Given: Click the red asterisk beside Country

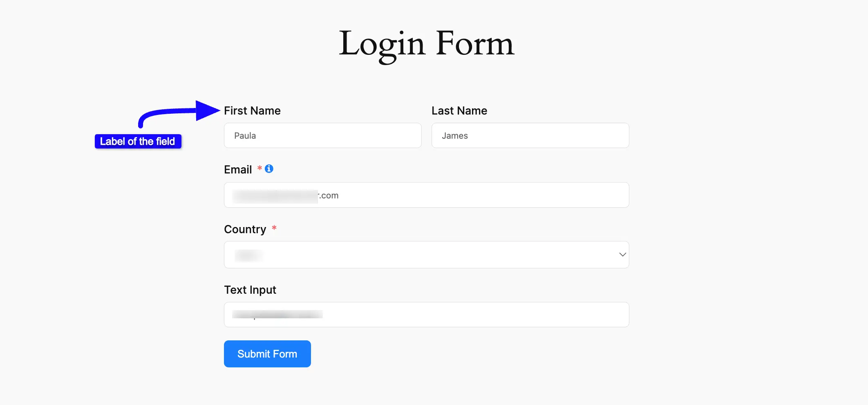Looking at the screenshot, I should [274, 228].
